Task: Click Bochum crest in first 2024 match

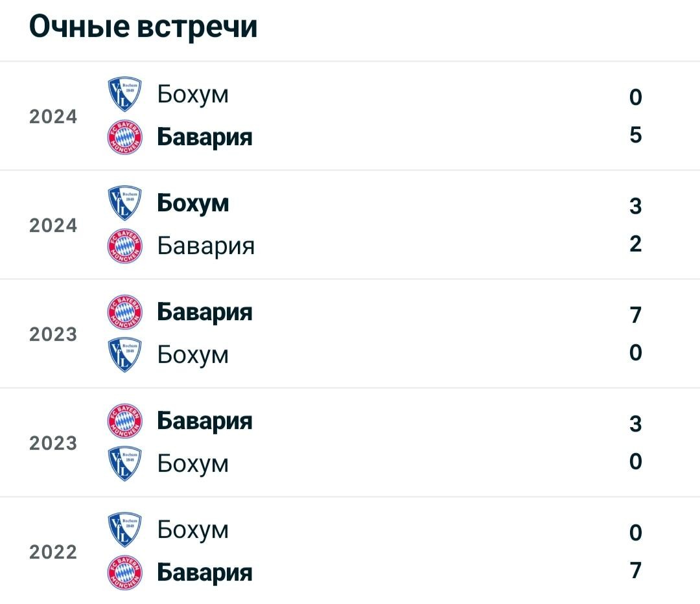Action: coord(125,94)
